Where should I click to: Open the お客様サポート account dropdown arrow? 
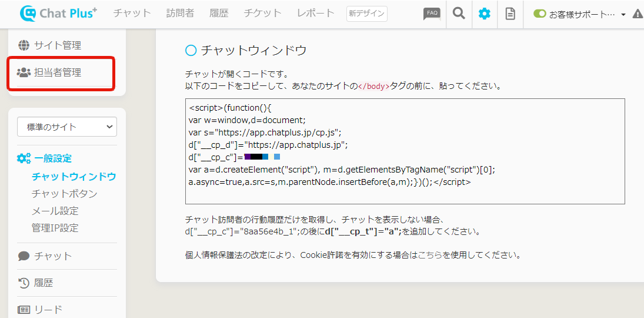pos(623,15)
